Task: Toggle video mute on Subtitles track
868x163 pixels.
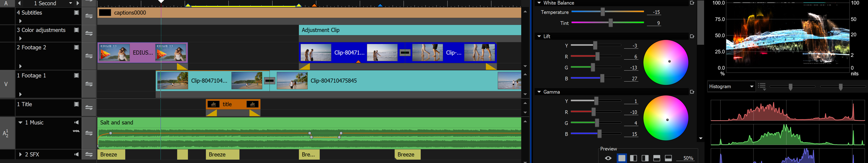Action: pos(76,13)
